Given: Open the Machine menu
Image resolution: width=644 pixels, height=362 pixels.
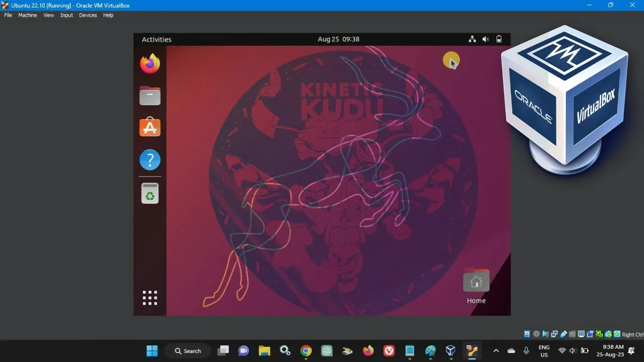Looking at the screenshot, I should click(x=28, y=15).
